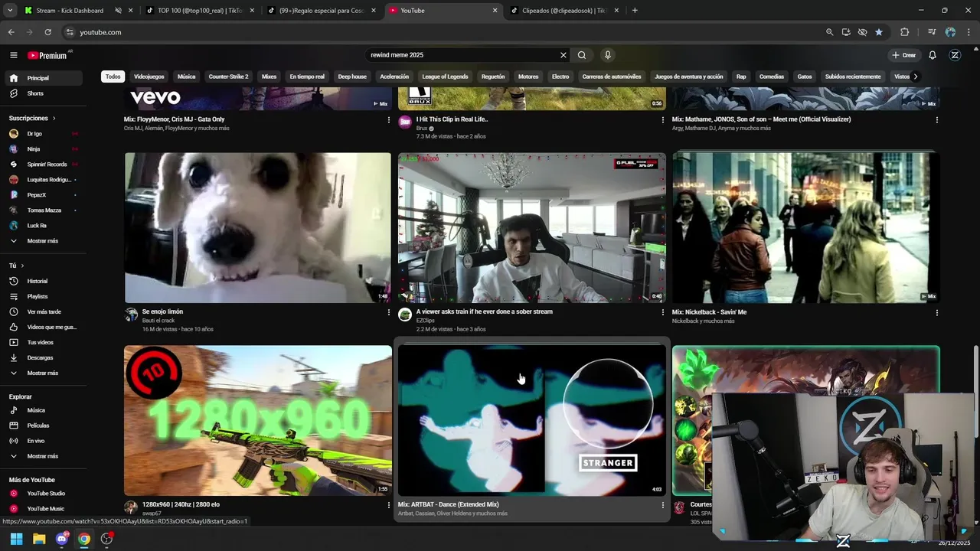Viewport: 980px width, 551px height.
Task: Play the 1280x960 Counter-Strike thumbnail
Action: pyautogui.click(x=258, y=420)
